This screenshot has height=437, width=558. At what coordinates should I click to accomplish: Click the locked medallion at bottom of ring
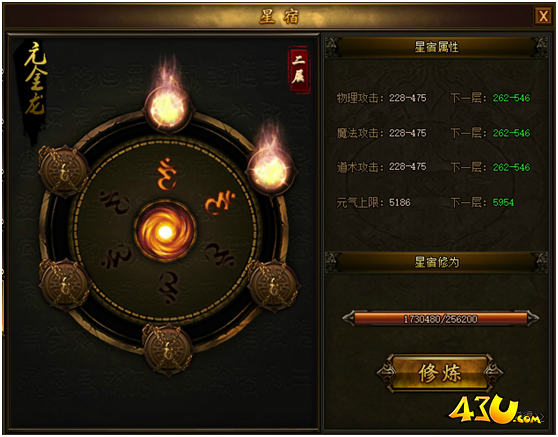click(x=168, y=349)
